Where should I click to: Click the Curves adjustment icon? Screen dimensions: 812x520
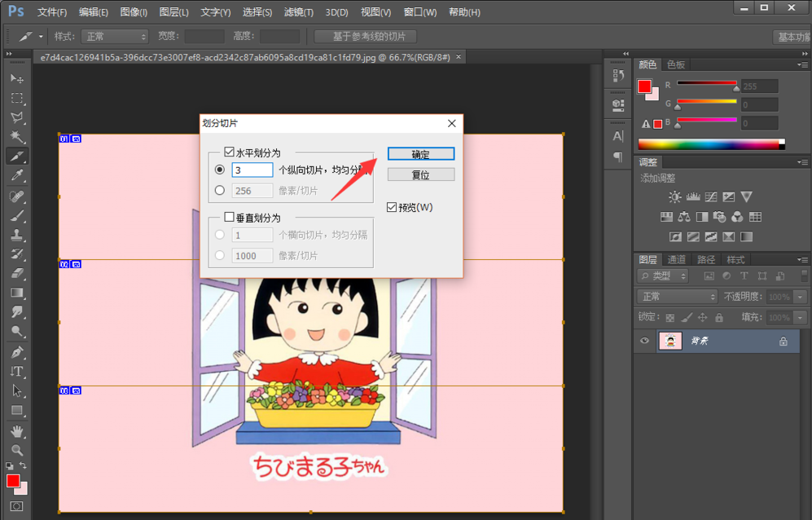tap(712, 197)
